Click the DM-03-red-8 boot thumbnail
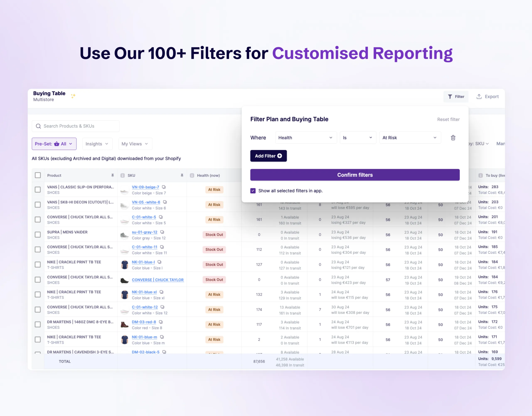This screenshot has width=532, height=416. pyautogui.click(x=125, y=325)
